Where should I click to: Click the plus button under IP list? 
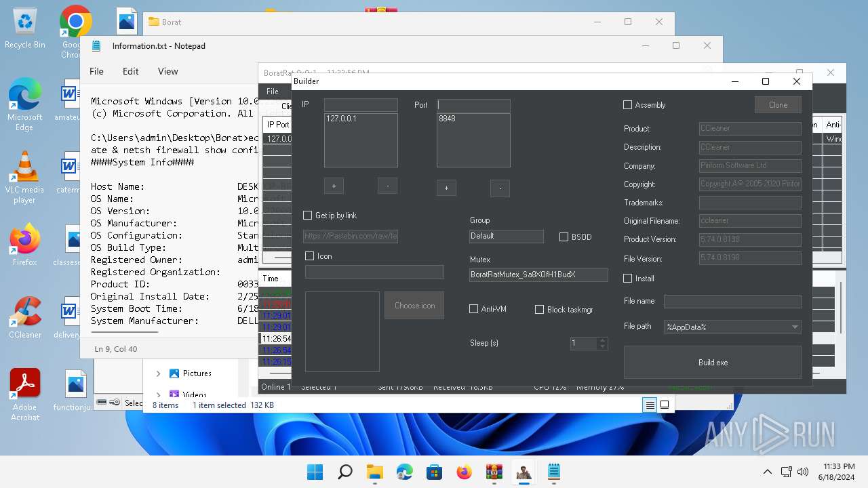point(334,186)
